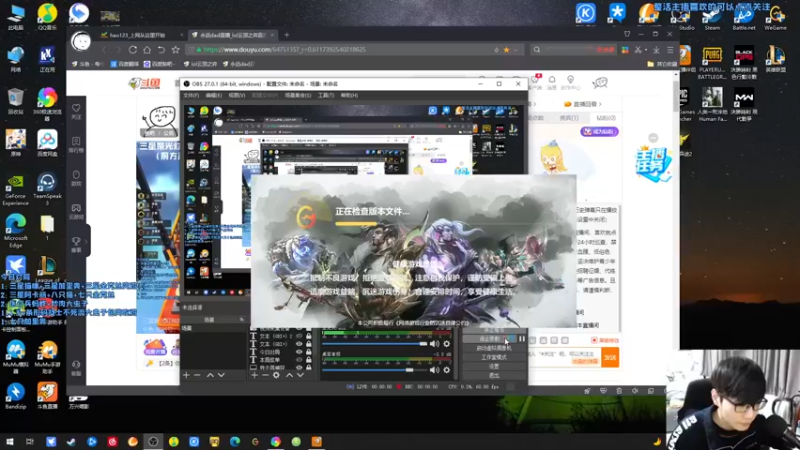The height and width of the screenshot is (450, 800).
Task: Open the 工具(T) menu in OBS
Action: 326,95
